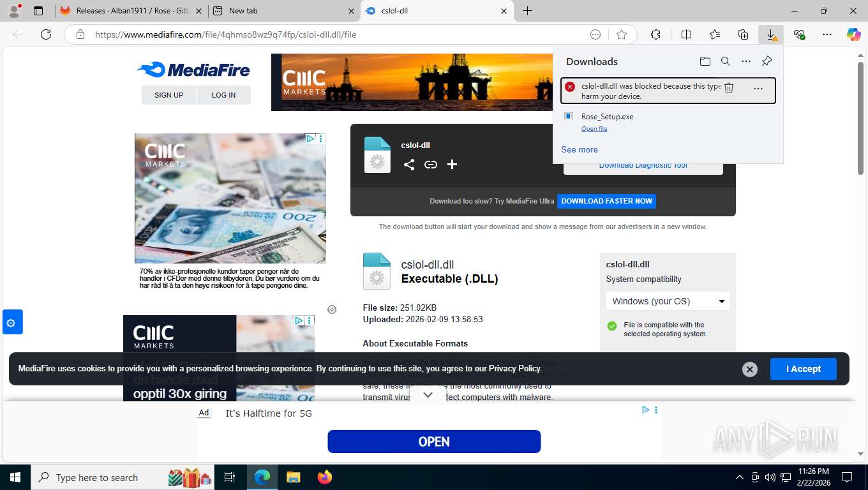Click the CMC Markets oil rig banner
Image resolution: width=868 pixels, height=490 pixels.
point(412,82)
